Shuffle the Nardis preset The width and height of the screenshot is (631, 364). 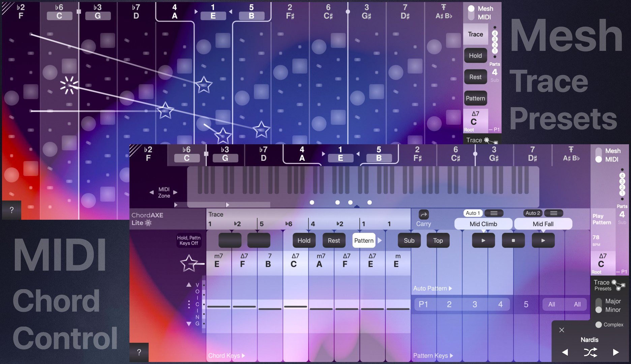pos(590,352)
